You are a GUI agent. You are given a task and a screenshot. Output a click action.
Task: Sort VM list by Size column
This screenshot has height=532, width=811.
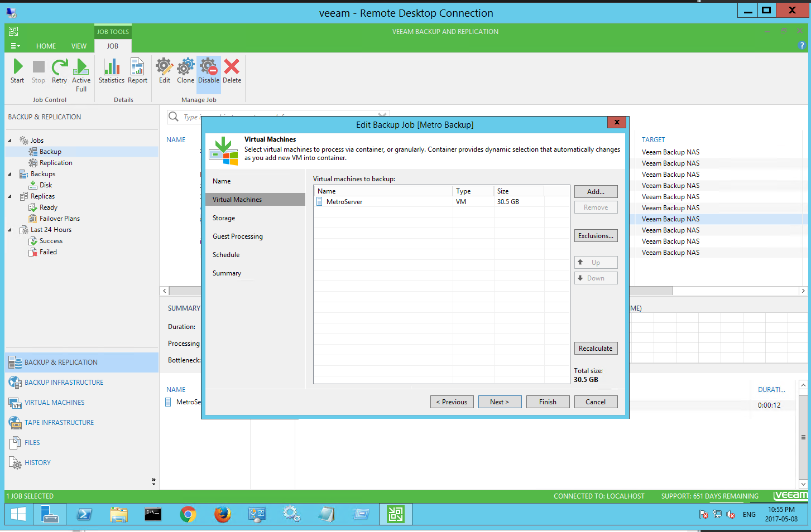[x=519, y=191]
